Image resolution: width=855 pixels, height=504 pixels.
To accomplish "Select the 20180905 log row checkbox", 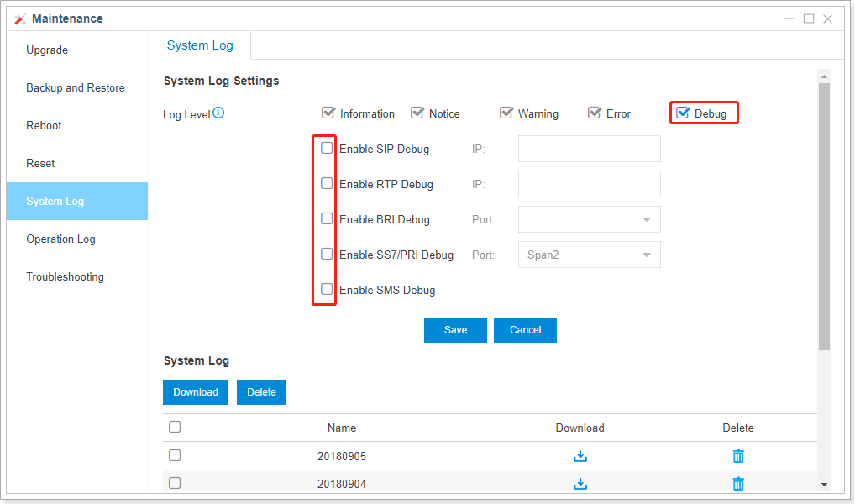I will 175,455.
